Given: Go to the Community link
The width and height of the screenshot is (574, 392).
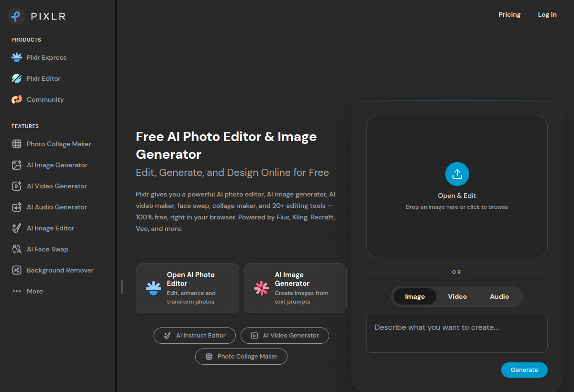Looking at the screenshot, I should click(x=45, y=99).
